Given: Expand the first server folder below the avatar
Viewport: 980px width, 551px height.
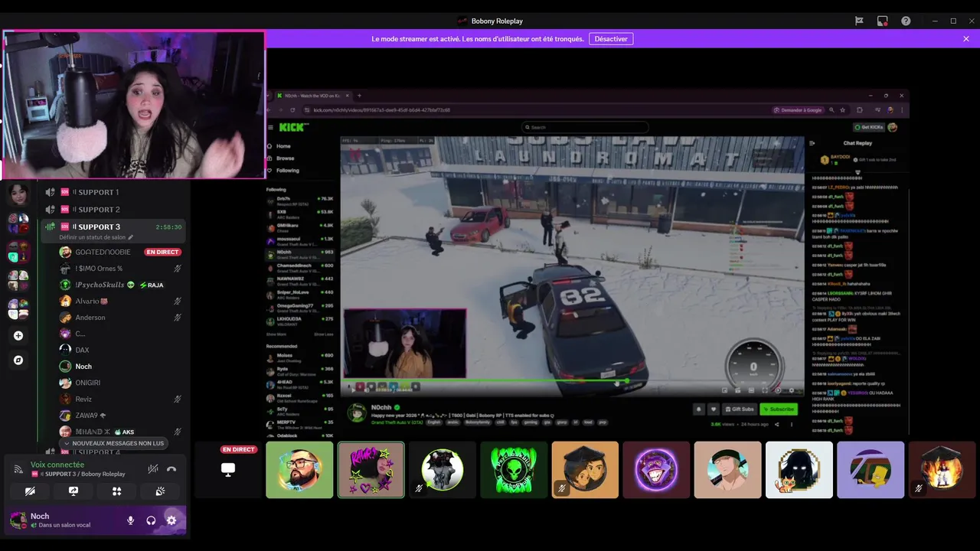Looking at the screenshot, I should click(18, 223).
